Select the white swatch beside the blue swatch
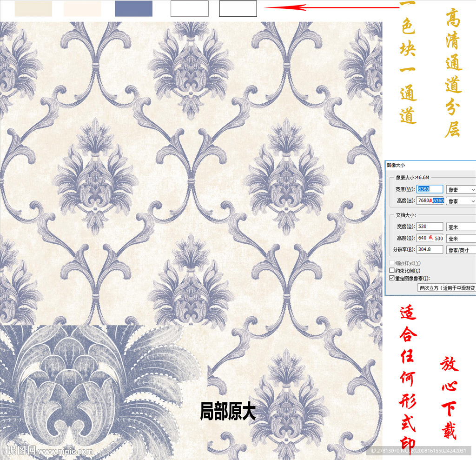 coord(190,8)
